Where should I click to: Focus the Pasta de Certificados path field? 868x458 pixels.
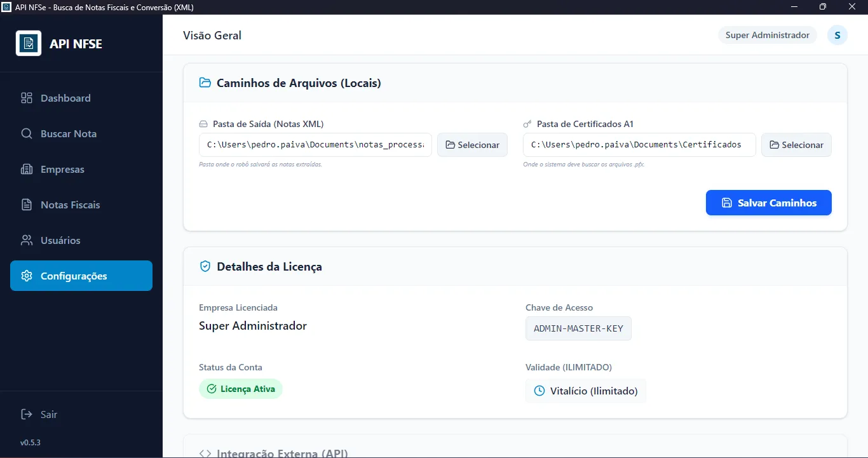click(639, 145)
